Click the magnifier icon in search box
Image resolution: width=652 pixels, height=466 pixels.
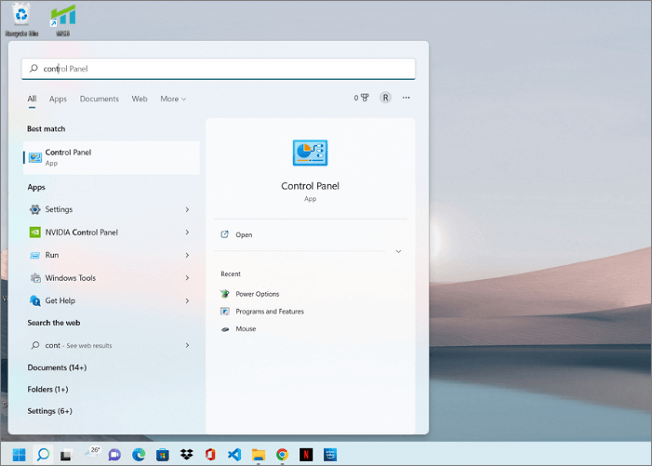pos(34,68)
